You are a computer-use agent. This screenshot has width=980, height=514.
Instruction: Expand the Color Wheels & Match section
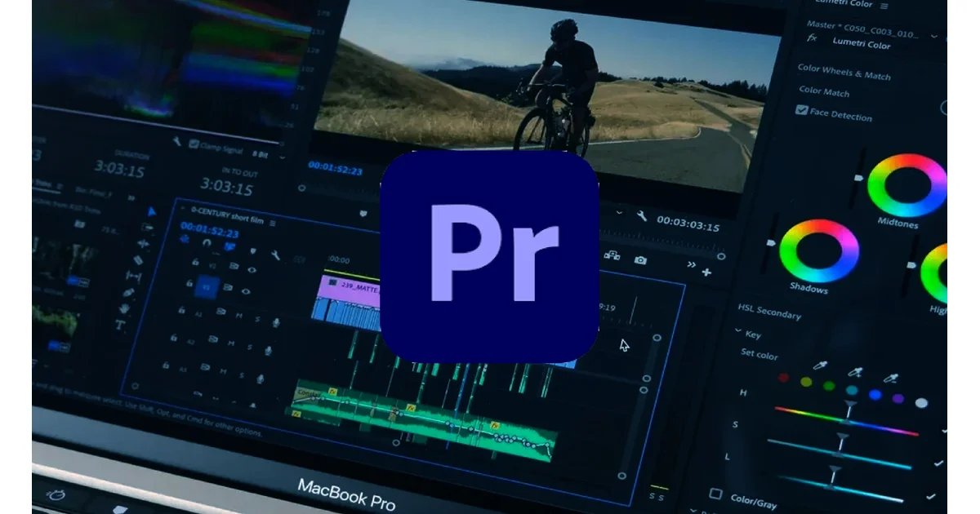(x=844, y=72)
